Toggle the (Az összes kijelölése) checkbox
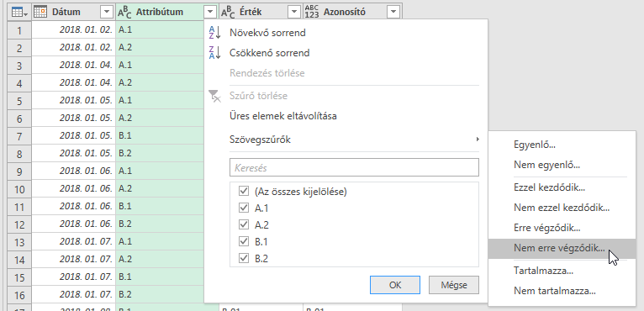The image size is (644, 311). click(244, 192)
